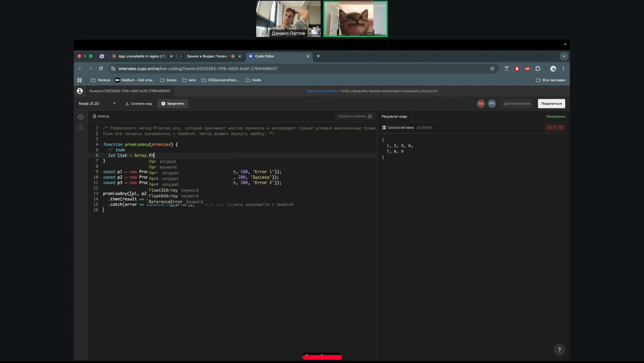Open keto bookmarks folder

(x=189, y=80)
